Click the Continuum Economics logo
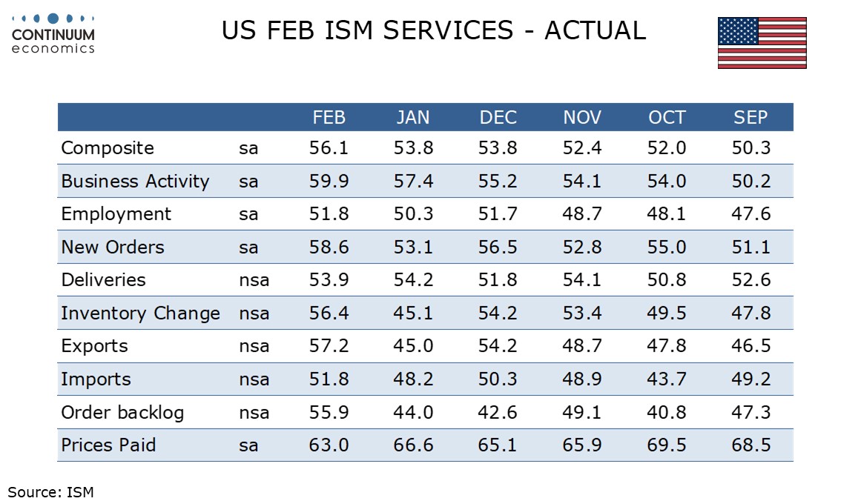The height and width of the screenshot is (504, 841). [53, 34]
